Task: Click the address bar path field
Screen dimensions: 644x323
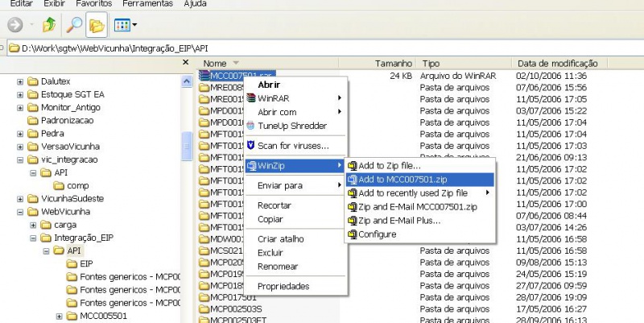Action: [x=322, y=48]
